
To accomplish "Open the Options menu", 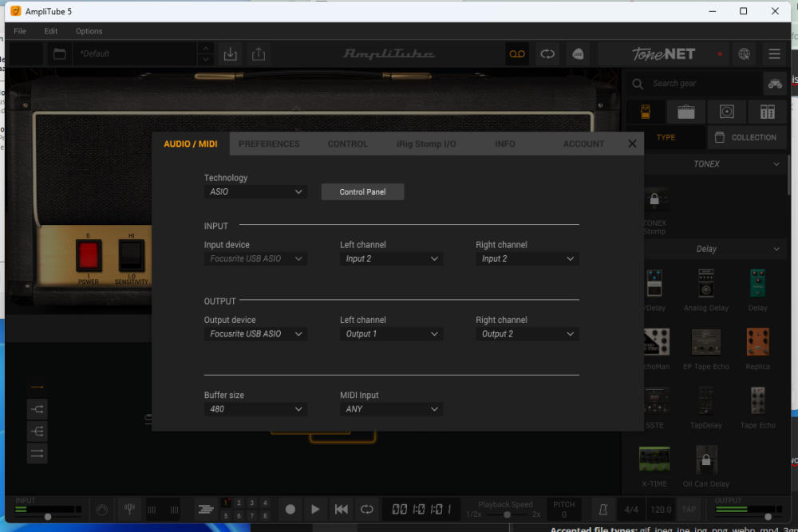I will [89, 31].
